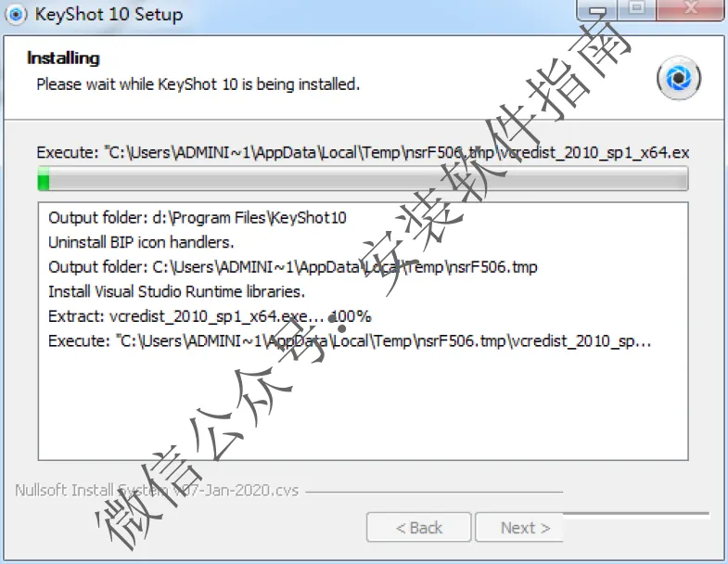Viewport: 728px width, 564px height.
Task: Click the installation progress bar
Action: [363, 179]
